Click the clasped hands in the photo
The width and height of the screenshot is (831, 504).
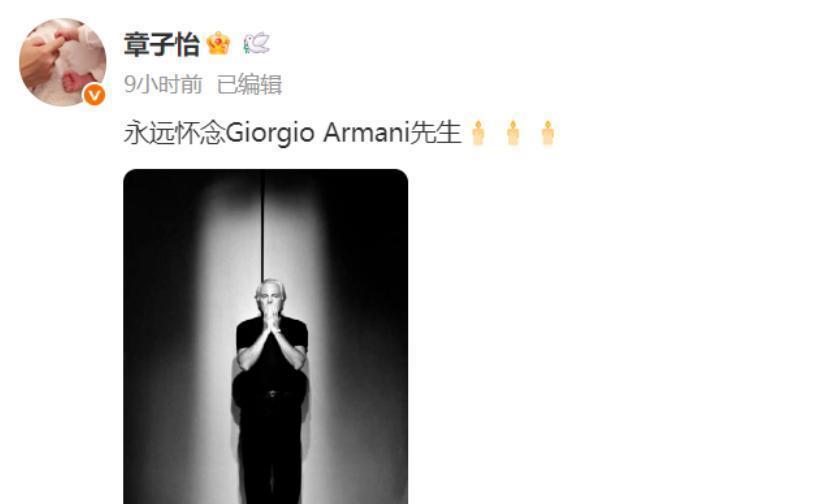click(271, 319)
